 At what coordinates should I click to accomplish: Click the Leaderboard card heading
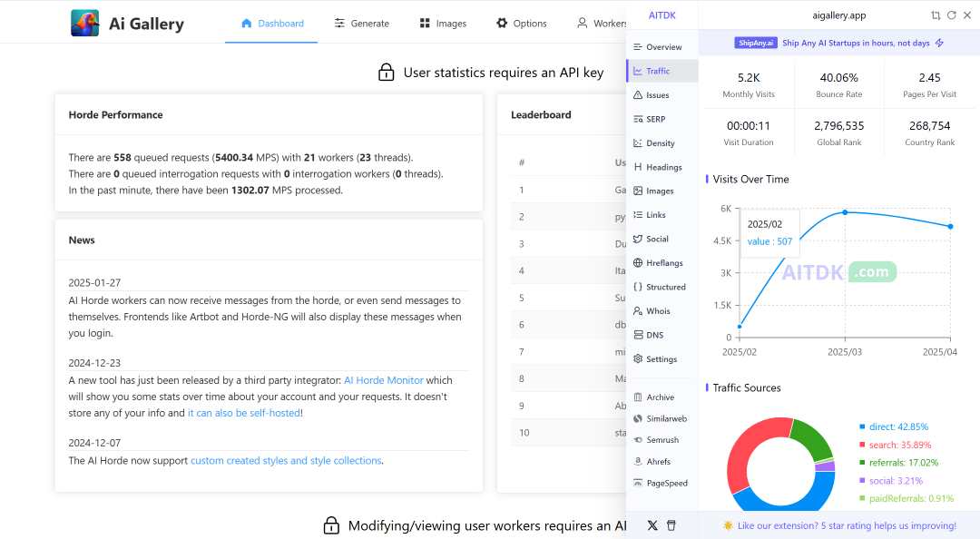click(x=541, y=115)
